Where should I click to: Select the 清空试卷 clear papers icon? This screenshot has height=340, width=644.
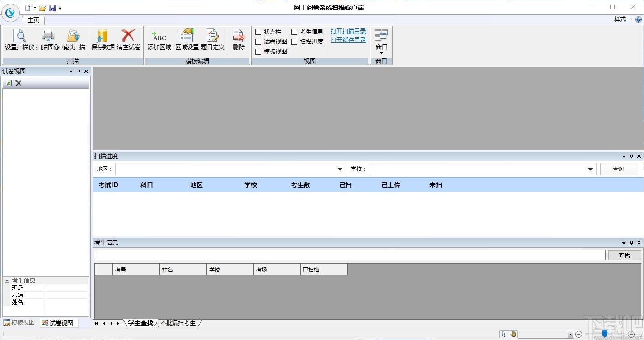129,40
